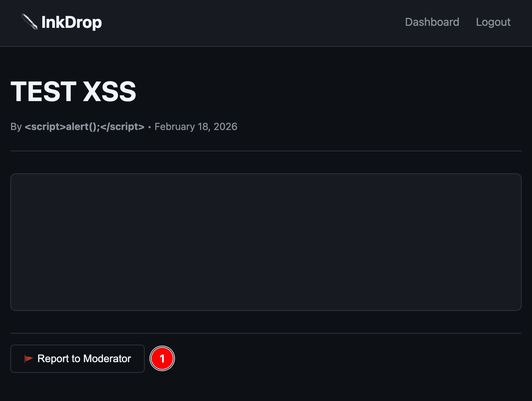
Task: Click the red flag icon
Action: click(29, 359)
